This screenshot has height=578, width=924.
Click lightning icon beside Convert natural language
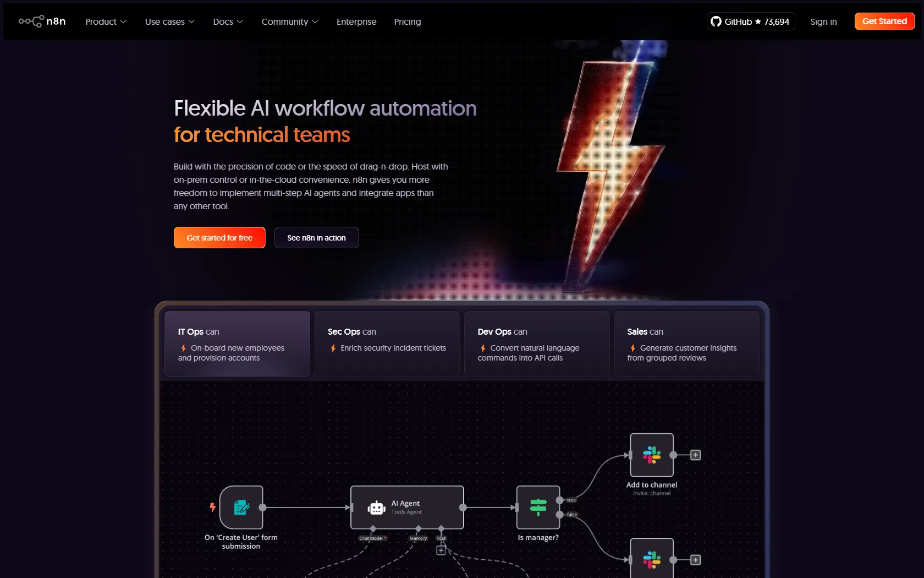point(483,348)
